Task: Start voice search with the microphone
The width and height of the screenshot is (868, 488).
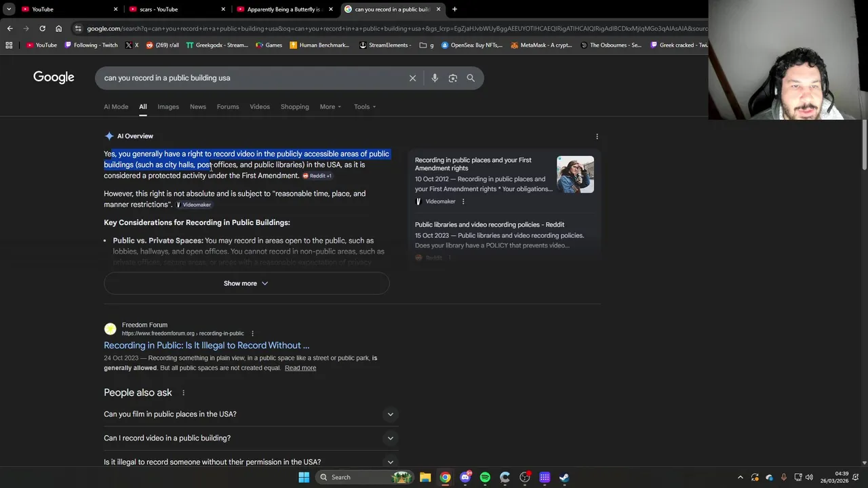Action: point(435,78)
